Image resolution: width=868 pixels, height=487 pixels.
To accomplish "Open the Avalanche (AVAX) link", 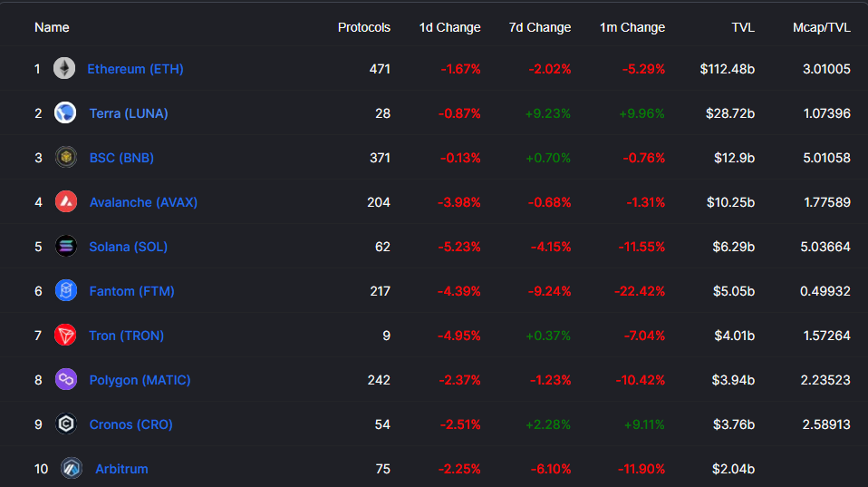I will pos(143,202).
